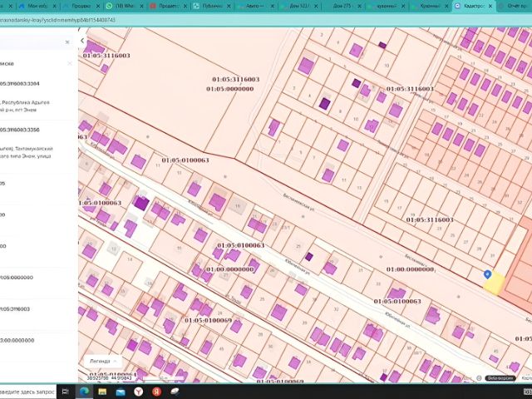Screen dimensions: 532x399
Task: Clear the search field with the X
Action: pyautogui.click(x=67, y=42)
